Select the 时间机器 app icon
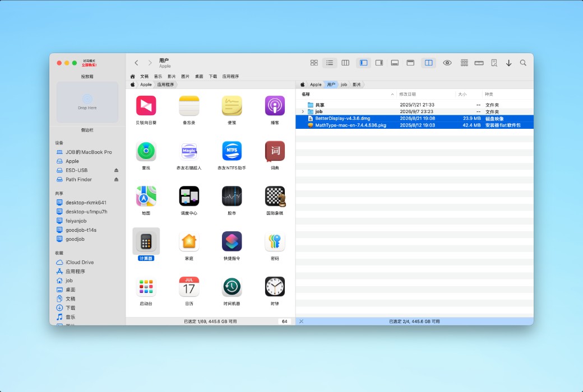This screenshot has height=392, width=583. pyautogui.click(x=232, y=287)
